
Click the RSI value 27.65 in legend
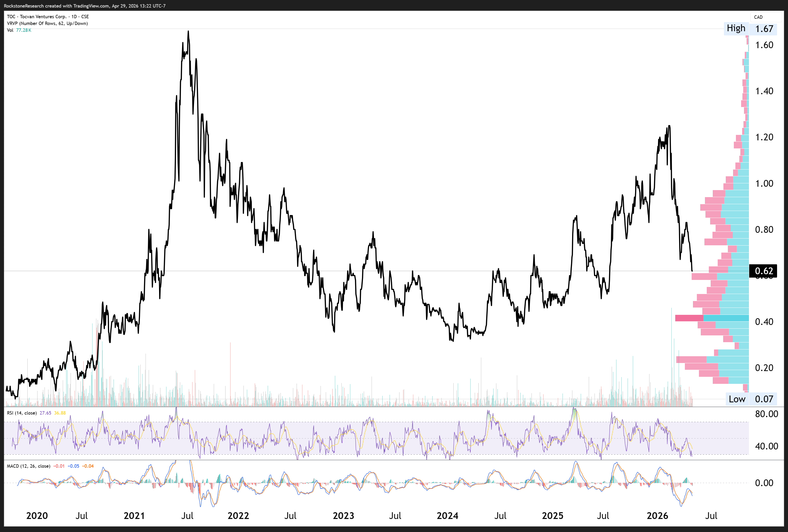45,413
